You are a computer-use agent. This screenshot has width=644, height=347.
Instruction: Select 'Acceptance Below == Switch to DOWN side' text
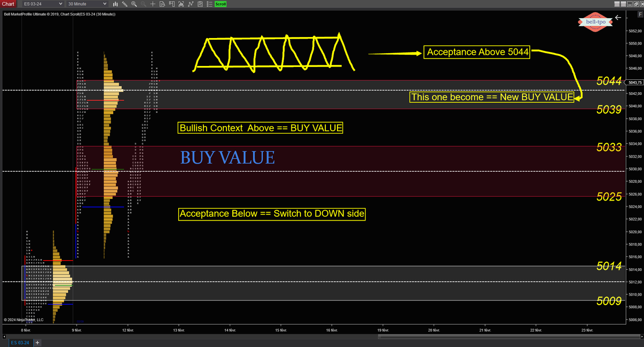[x=272, y=213]
